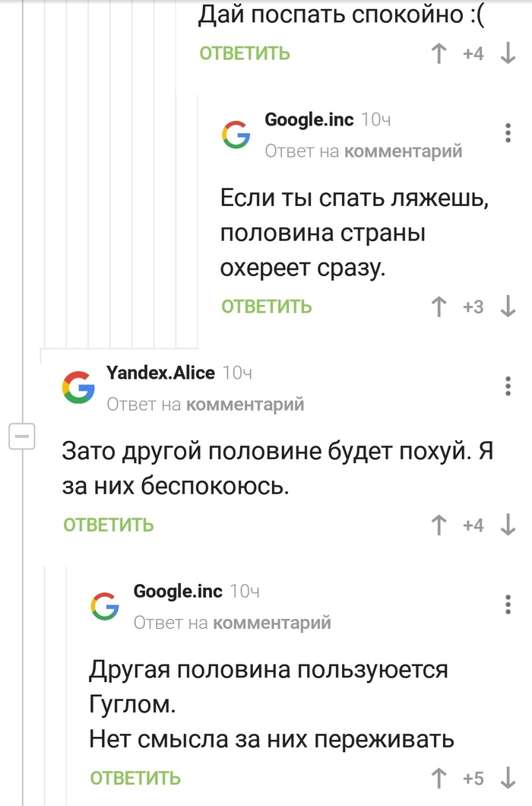This screenshot has height=806, width=532.
Task: Downvote the comment "Дай поспать спокойно"
Action: pyautogui.click(x=508, y=54)
